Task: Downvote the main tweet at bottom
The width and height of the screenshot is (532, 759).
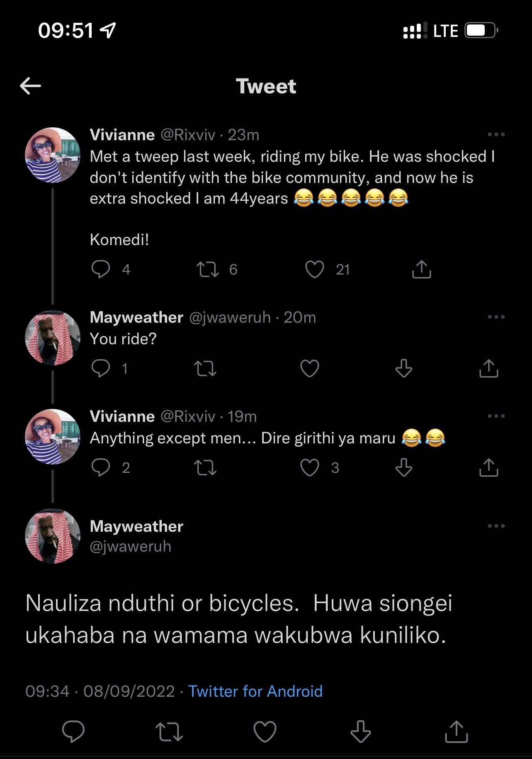Action: pos(360,731)
